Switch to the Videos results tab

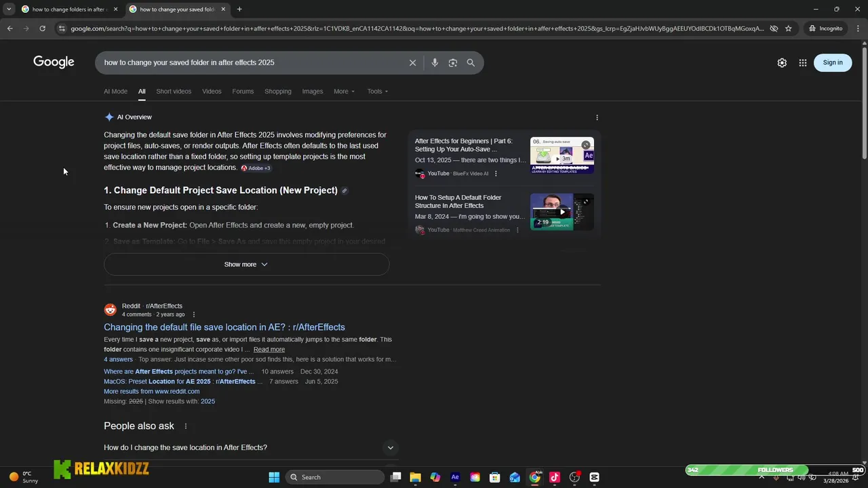click(x=212, y=91)
